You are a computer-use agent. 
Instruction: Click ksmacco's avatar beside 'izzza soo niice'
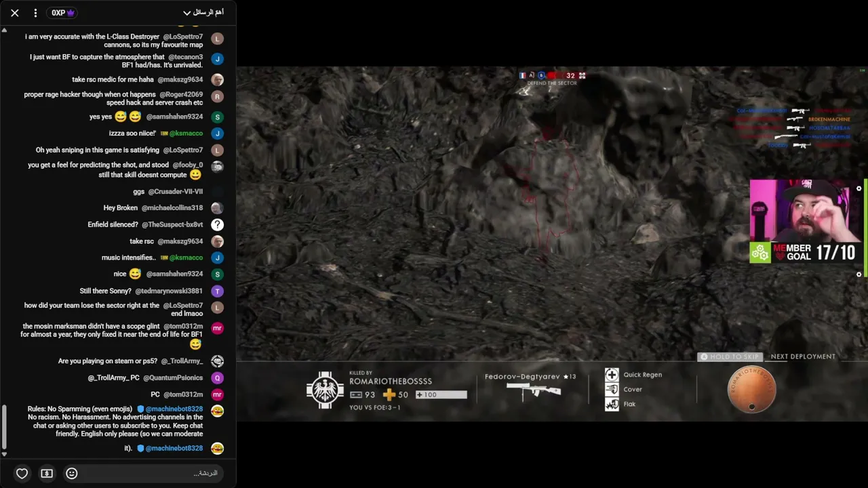pos(217,134)
